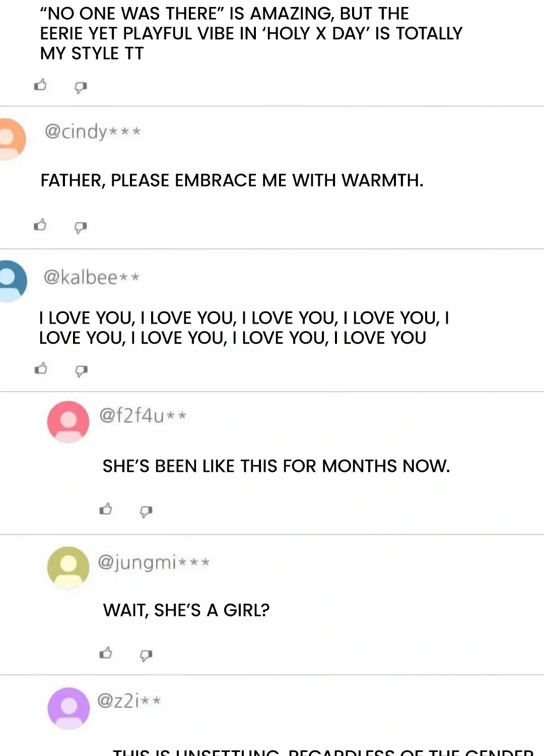Like the 'Holy X Day' comment
The image size is (544, 756).
point(40,85)
